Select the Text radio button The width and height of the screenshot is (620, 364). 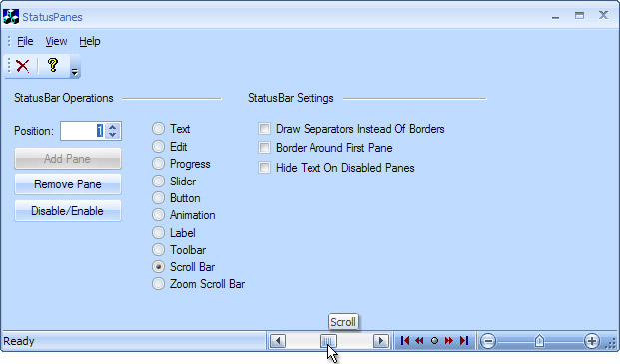tap(158, 129)
